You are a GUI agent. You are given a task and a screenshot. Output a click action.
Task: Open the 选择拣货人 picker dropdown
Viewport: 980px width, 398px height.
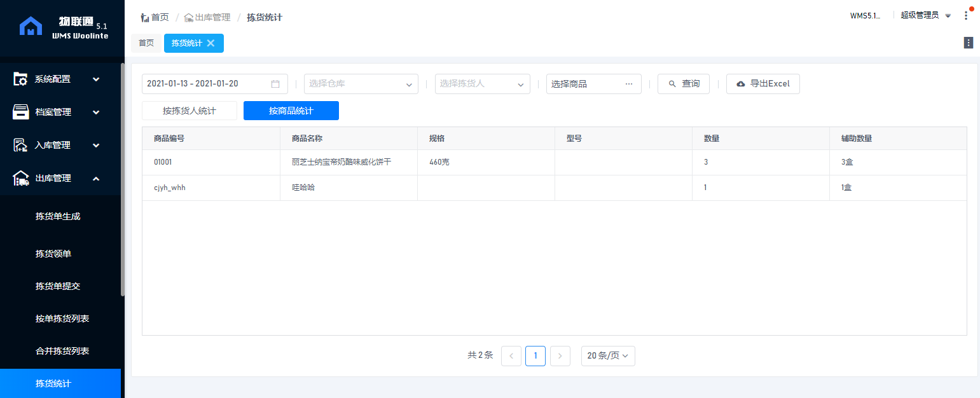tap(482, 84)
